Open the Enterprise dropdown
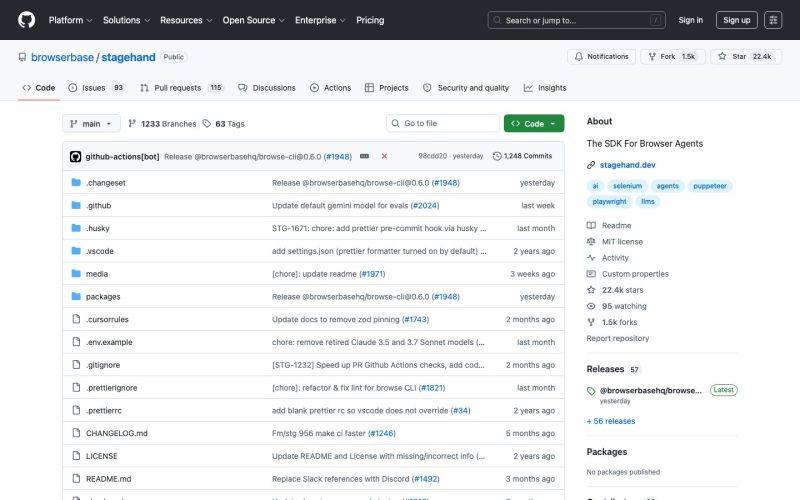This screenshot has height=500, width=800. 320,20
